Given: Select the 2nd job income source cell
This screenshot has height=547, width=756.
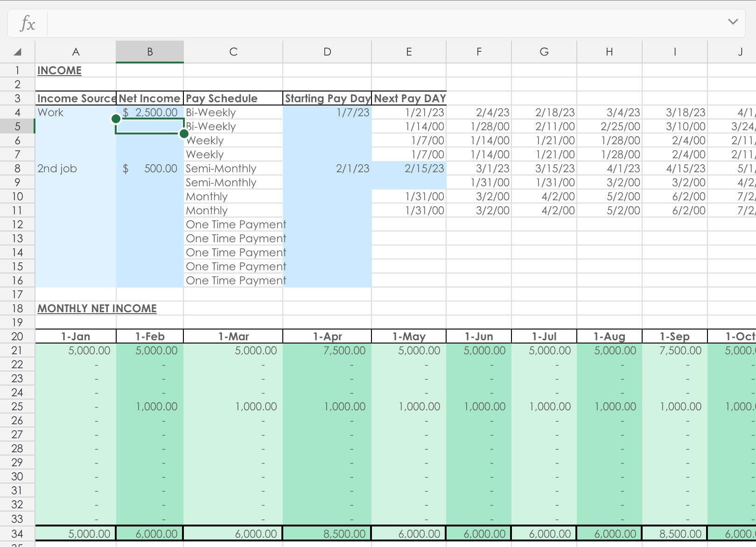Looking at the screenshot, I should [76, 168].
